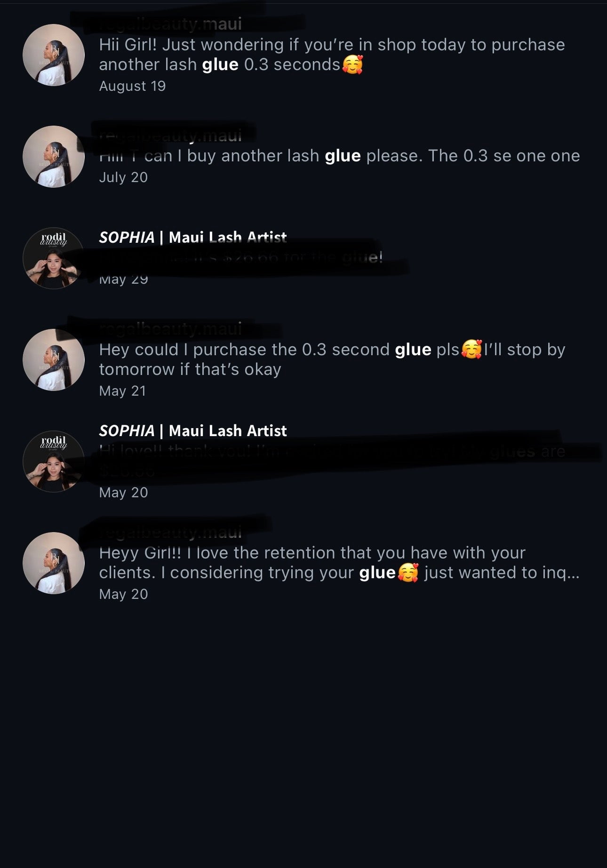Click the July 20 date stamp
Screen dimensions: 607x868
click(x=123, y=177)
